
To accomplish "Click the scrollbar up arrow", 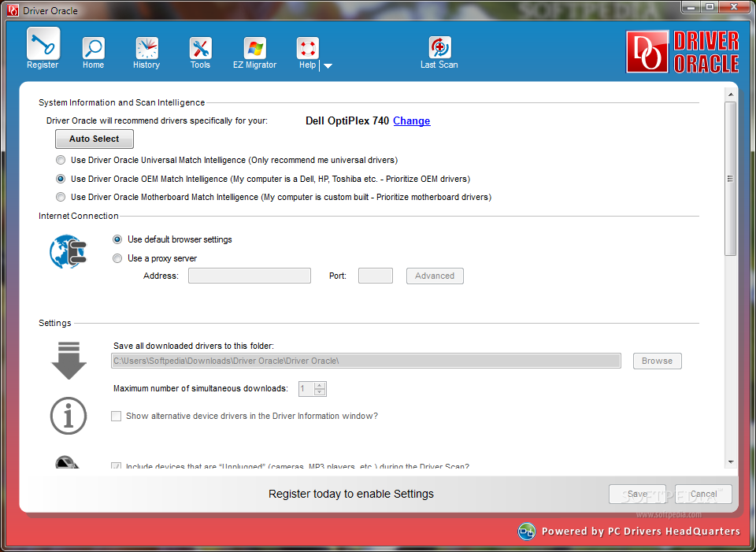I will click(x=731, y=95).
